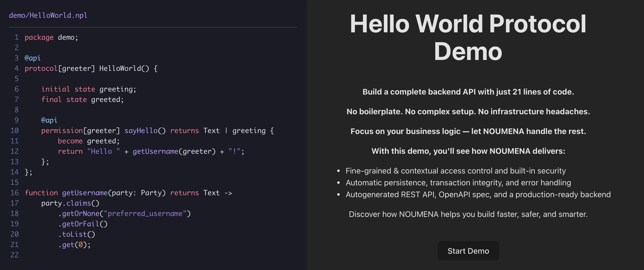Select the getUsername function name on line 16
Screen dimensions: 644x270
point(85,193)
